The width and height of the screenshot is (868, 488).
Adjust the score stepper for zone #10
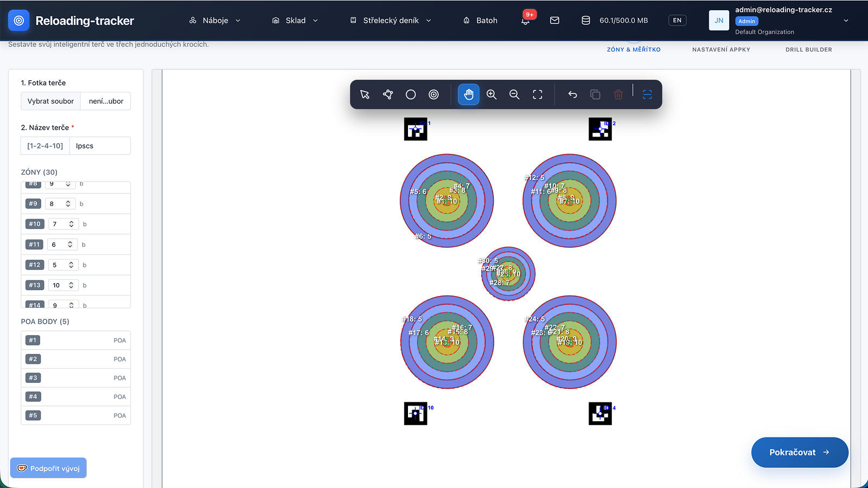[71, 224]
